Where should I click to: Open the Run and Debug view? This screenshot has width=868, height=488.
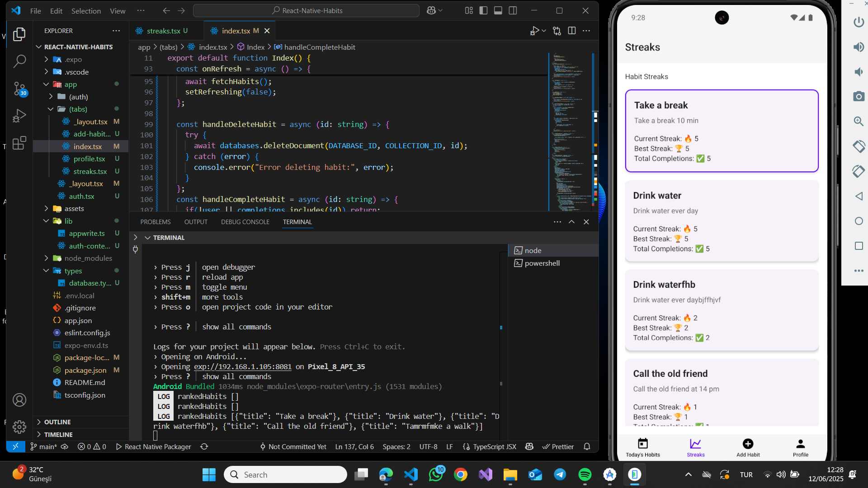click(19, 116)
